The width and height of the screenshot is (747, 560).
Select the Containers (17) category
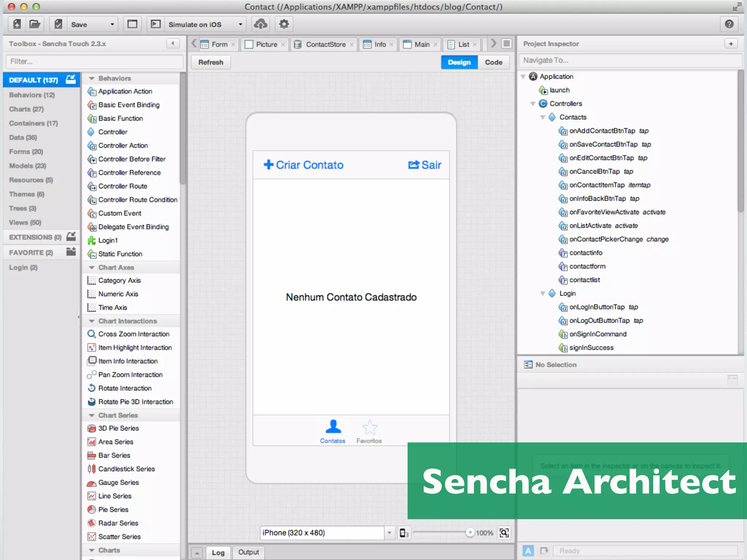pos(34,123)
